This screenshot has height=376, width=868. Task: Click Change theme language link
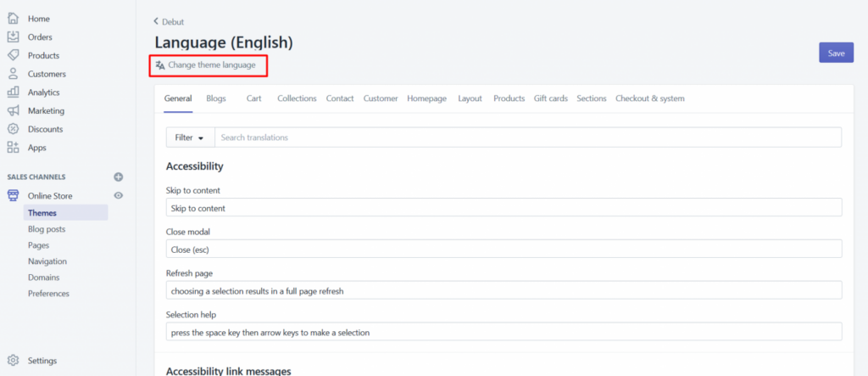[x=211, y=65]
